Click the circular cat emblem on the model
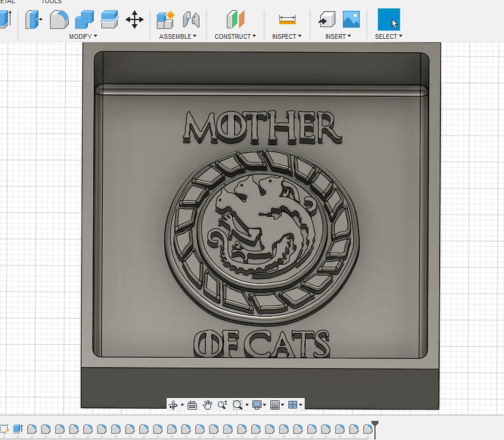This screenshot has width=504, height=440. pyautogui.click(x=262, y=237)
